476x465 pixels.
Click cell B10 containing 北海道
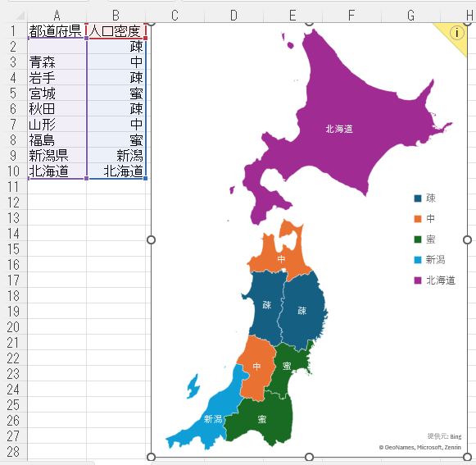116,171
